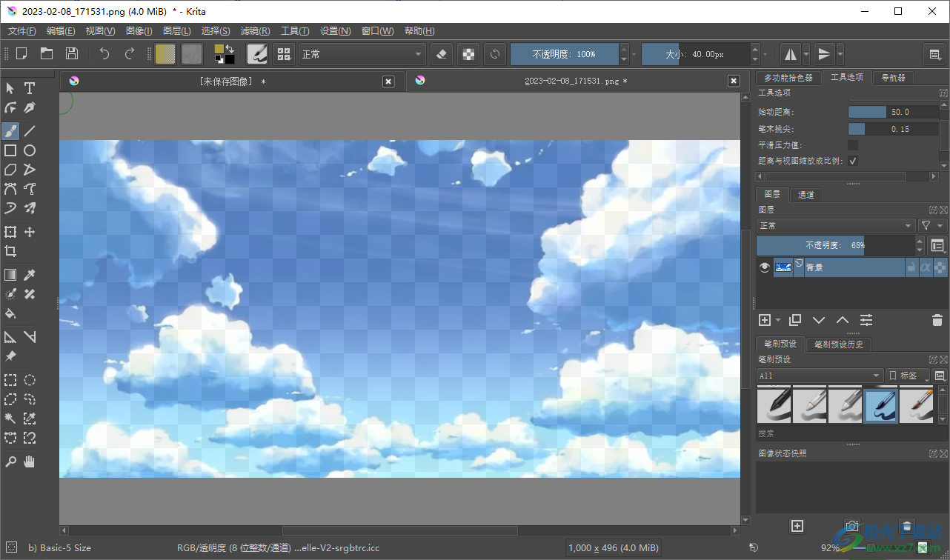Switch to 笔刷预设历史 tab
Image resolution: width=950 pixels, height=560 pixels.
[839, 344]
